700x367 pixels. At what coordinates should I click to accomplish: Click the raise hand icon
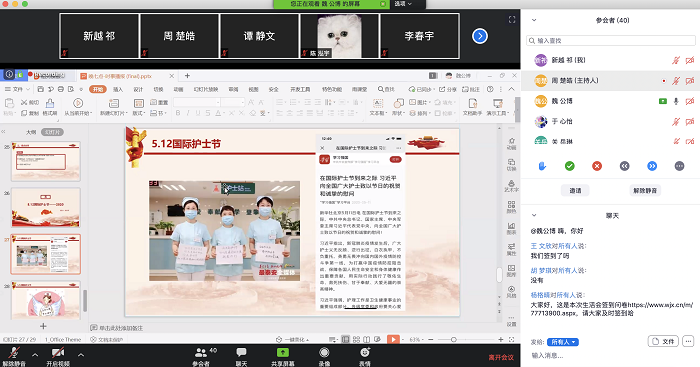point(542,166)
